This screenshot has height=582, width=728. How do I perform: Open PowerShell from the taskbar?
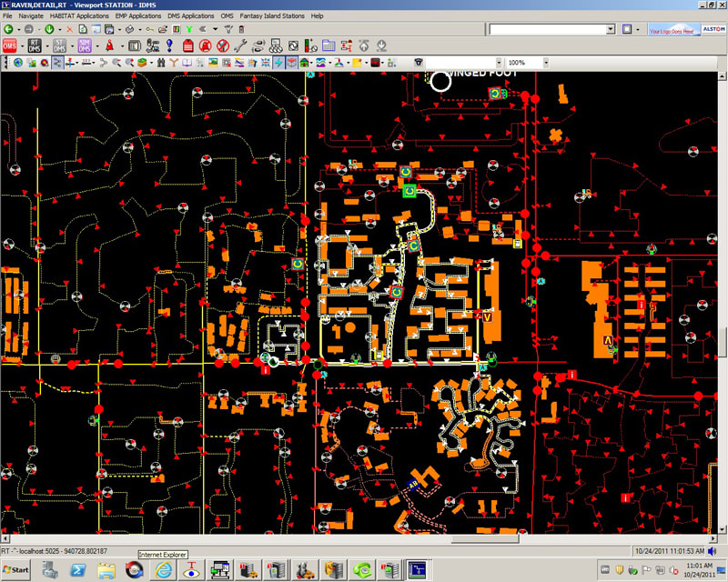[77, 570]
